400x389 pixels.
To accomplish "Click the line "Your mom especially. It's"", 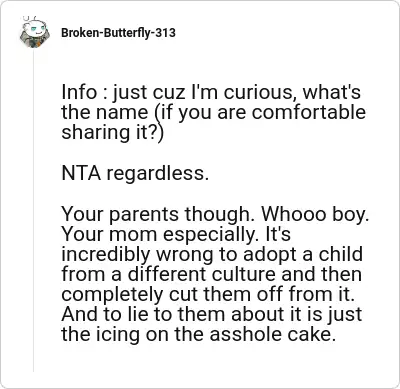I will (x=176, y=235).
